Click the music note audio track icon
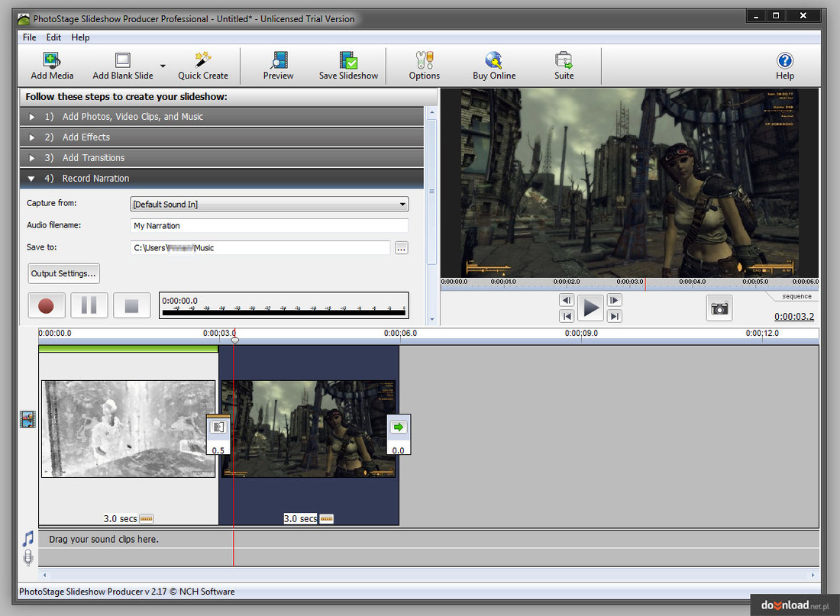Image resolution: width=840 pixels, height=616 pixels. click(x=28, y=538)
